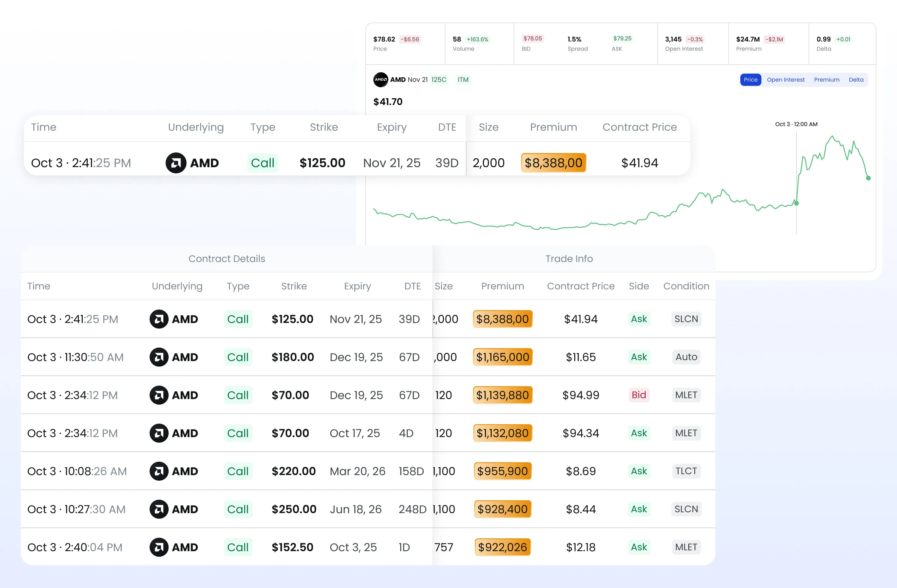Image resolution: width=897 pixels, height=588 pixels.
Task: Click AMD logo in Dec 19 $70.00 row
Action: [x=159, y=395]
